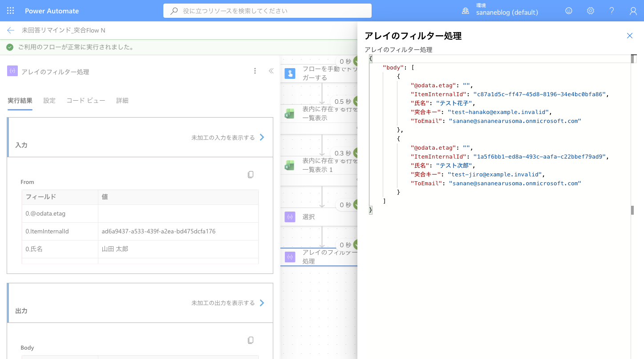Click the search box 役に立つリソースを検索してください
Image resolution: width=644 pixels, height=359 pixels.
pos(267,11)
